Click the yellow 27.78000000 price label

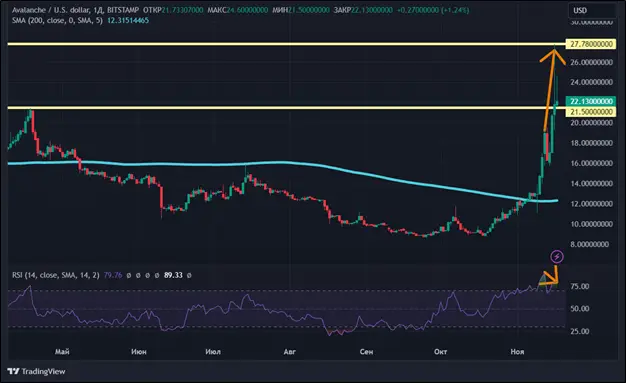pos(591,44)
